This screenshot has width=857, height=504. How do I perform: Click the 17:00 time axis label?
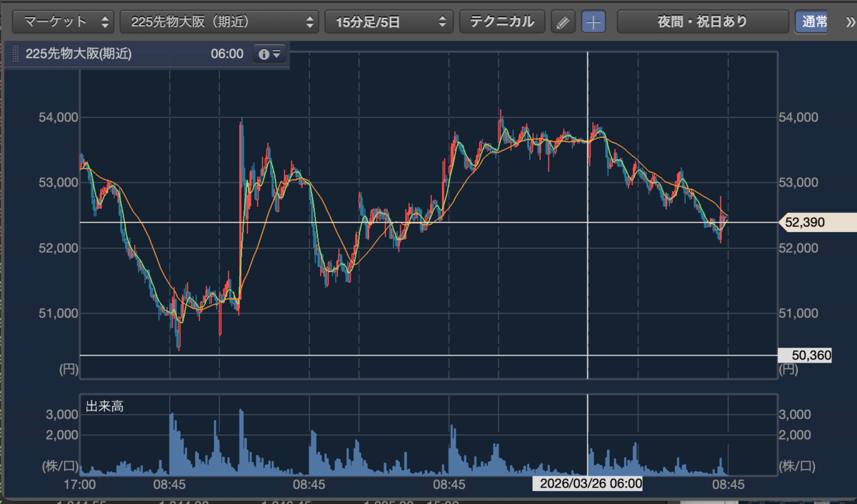(79, 484)
